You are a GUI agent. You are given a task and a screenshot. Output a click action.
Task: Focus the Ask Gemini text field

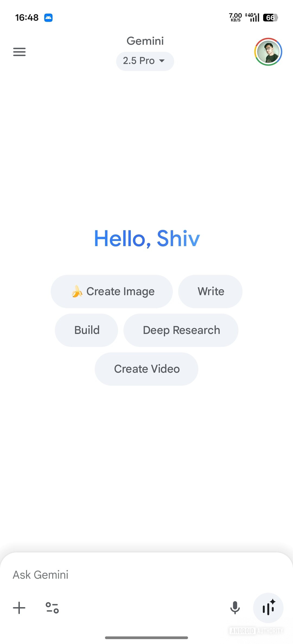click(x=146, y=575)
